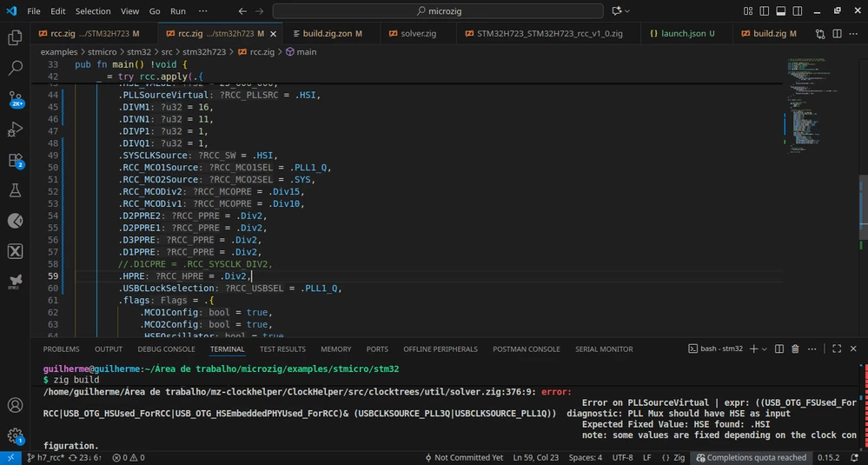
Task: Open the title bar overflow menu ellipsis
Action: pyautogui.click(x=203, y=11)
